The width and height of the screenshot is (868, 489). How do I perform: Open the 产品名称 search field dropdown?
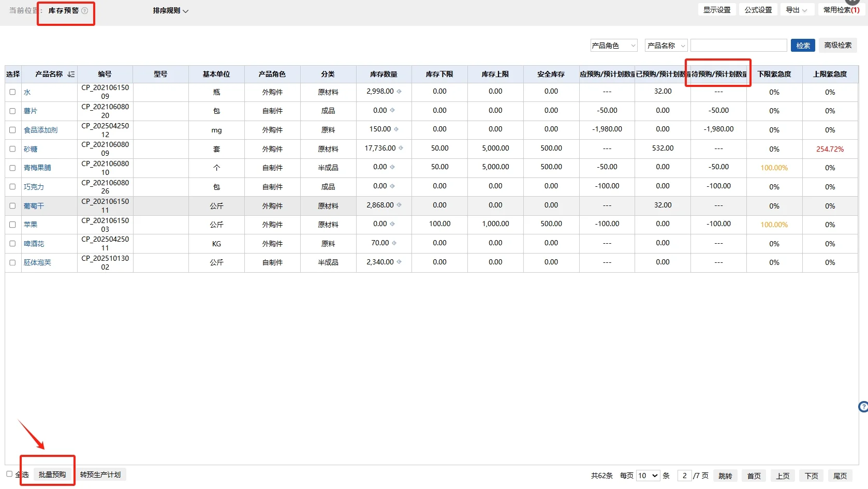tap(666, 46)
